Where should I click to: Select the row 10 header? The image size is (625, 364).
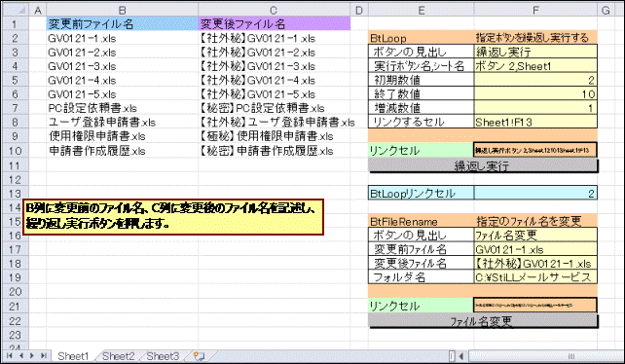click(x=16, y=151)
